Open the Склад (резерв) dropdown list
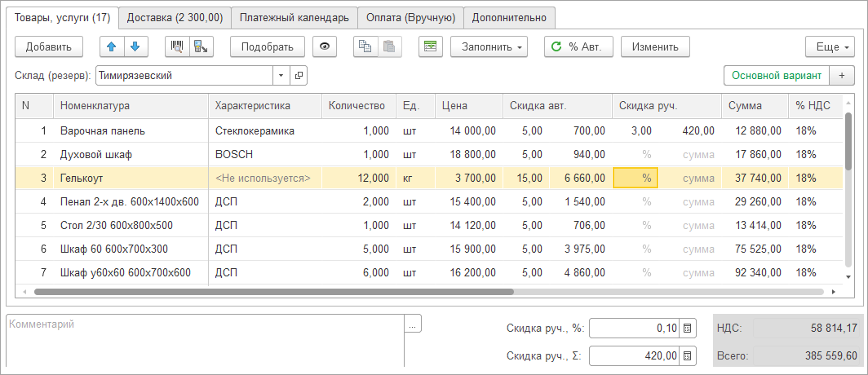 pyautogui.click(x=281, y=76)
